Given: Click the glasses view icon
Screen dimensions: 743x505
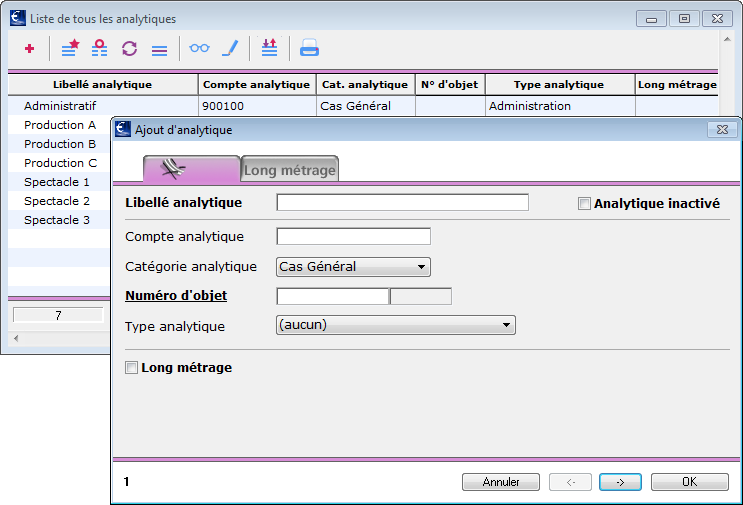Looking at the screenshot, I should tap(199, 48).
